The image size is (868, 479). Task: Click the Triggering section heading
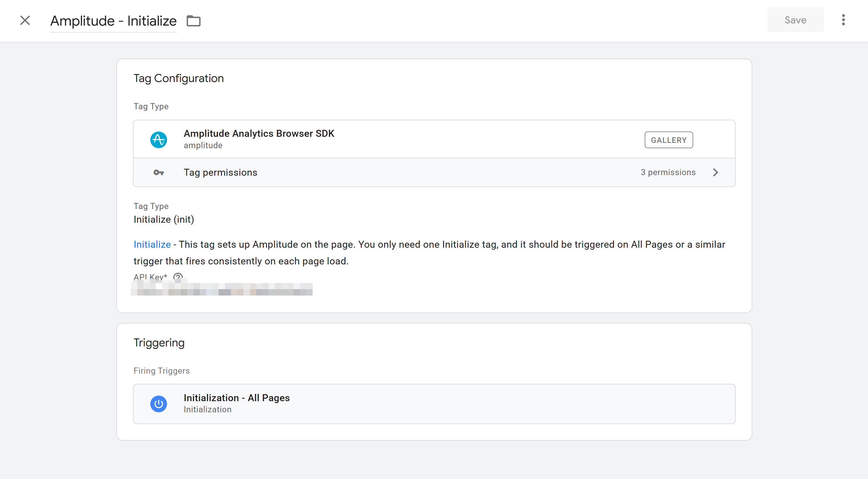click(x=159, y=343)
